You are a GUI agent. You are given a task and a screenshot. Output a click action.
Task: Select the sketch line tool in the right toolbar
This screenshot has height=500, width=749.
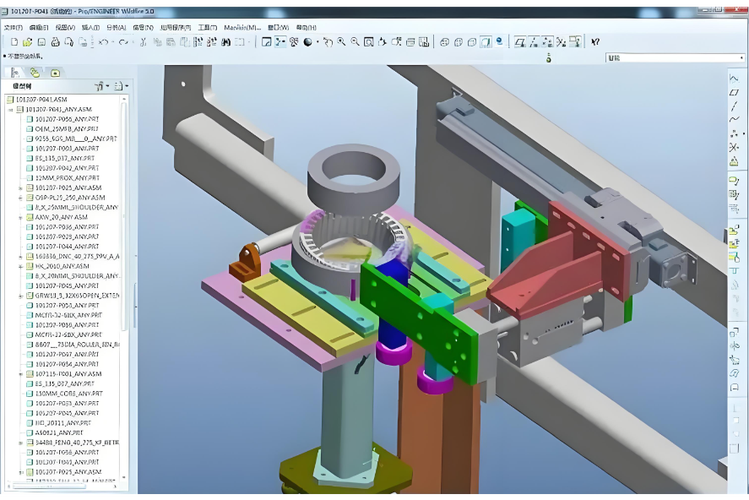point(734,106)
